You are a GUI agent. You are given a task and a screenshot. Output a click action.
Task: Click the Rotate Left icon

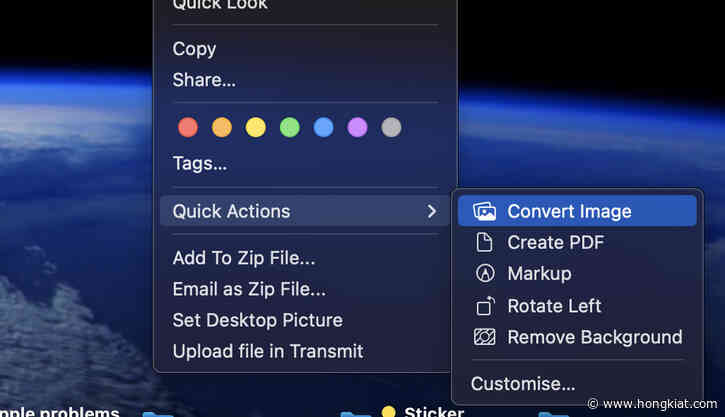(x=485, y=306)
